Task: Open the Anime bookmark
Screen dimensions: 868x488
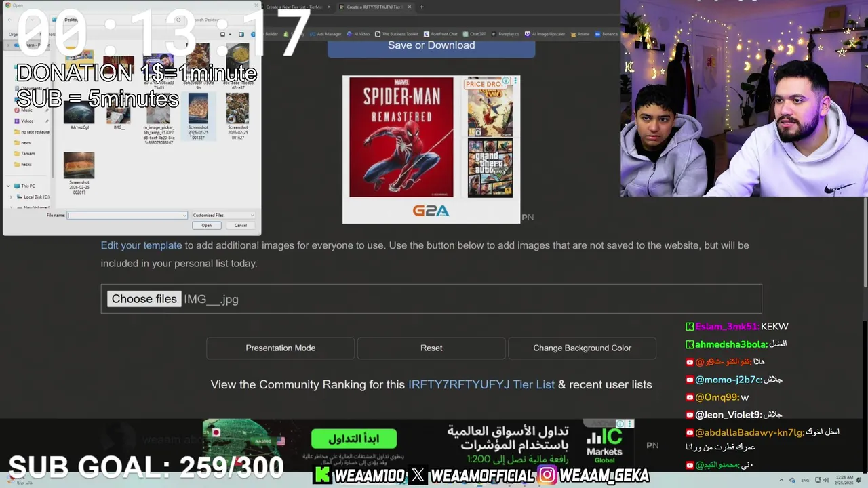Action: click(x=580, y=34)
